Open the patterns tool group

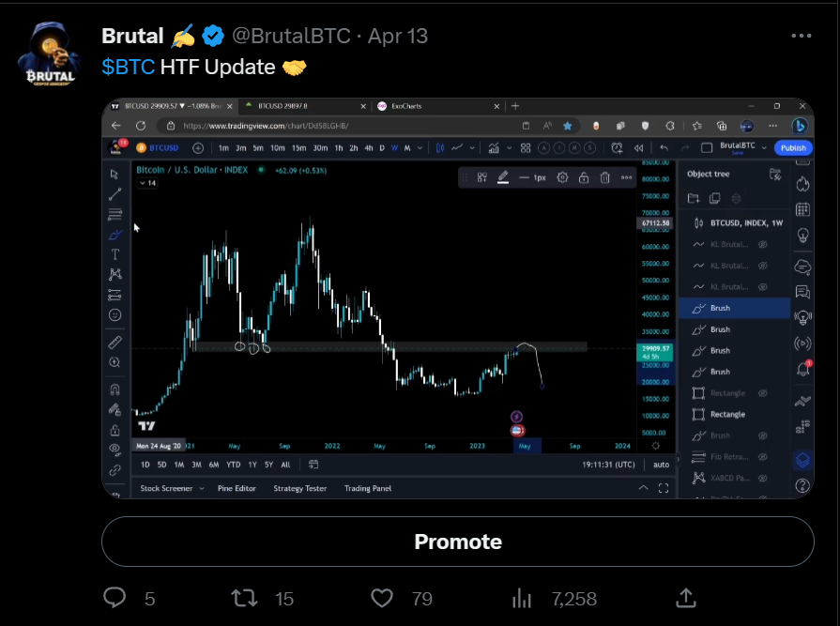115,274
